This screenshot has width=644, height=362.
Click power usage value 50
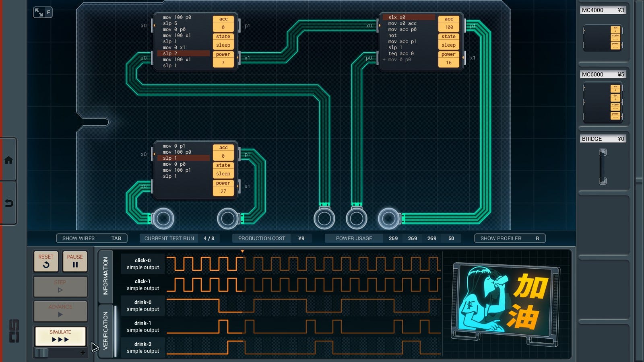pos(451,239)
